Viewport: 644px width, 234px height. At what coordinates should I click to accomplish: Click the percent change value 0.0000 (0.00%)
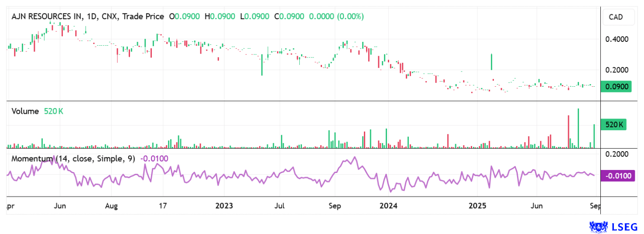point(336,17)
